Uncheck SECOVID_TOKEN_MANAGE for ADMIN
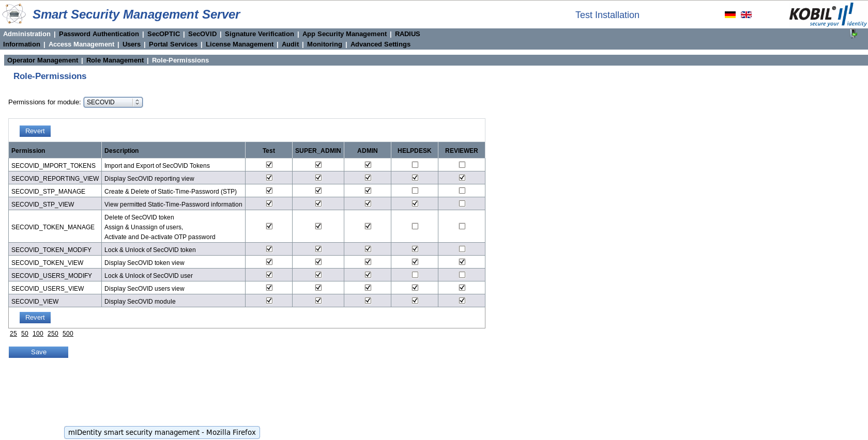868x440 pixels. click(368, 226)
